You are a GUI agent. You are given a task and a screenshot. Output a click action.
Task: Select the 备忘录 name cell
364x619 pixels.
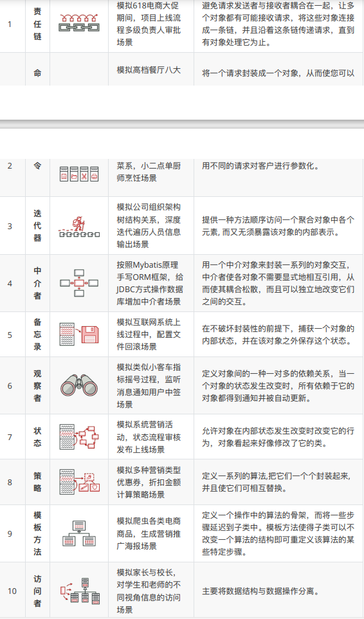pos(37,335)
